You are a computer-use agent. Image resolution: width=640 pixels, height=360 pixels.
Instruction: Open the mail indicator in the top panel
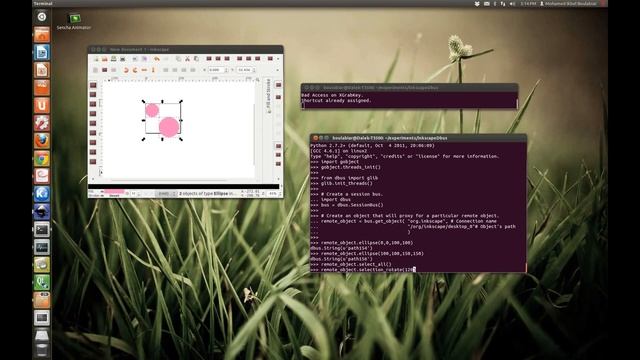(487, 4)
